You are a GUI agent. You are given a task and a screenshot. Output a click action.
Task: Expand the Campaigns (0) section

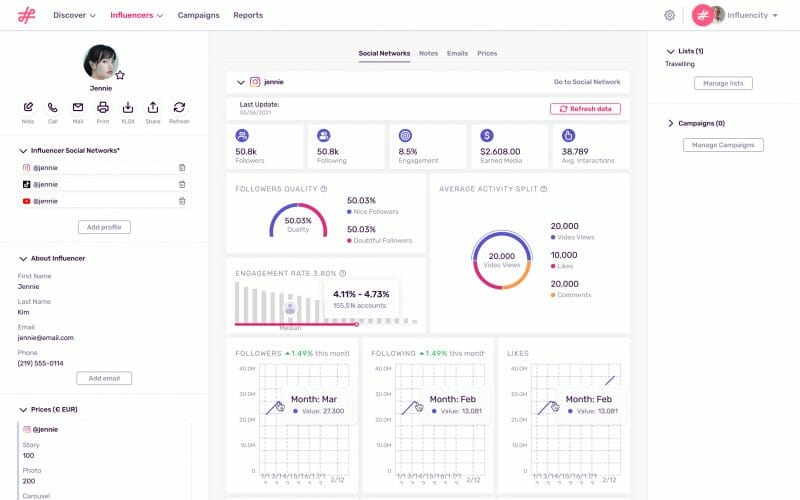(x=670, y=123)
